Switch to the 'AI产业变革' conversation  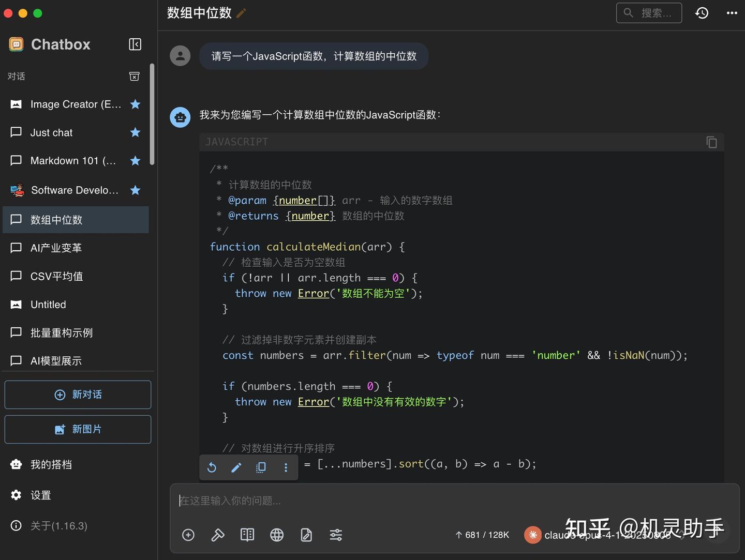coord(56,248)
